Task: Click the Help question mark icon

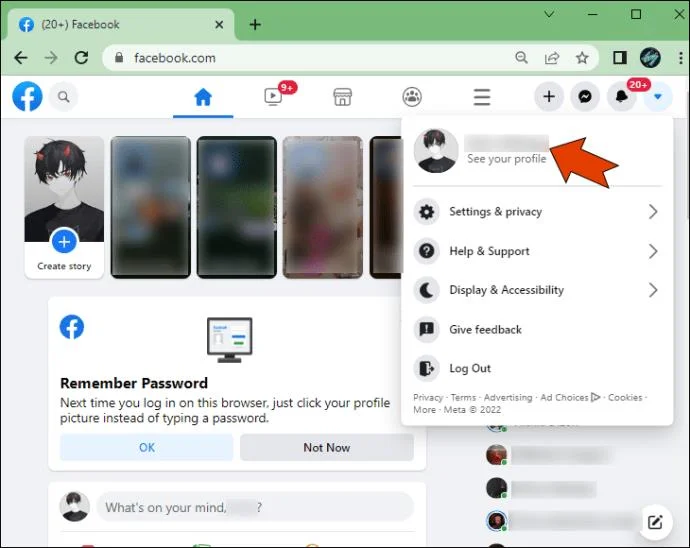Action: point(426,251)
